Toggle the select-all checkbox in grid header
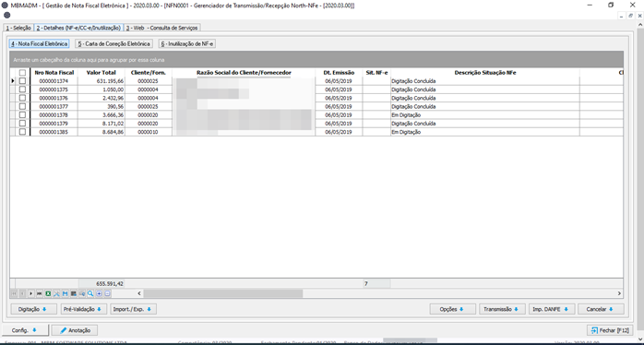 (22, 73)
